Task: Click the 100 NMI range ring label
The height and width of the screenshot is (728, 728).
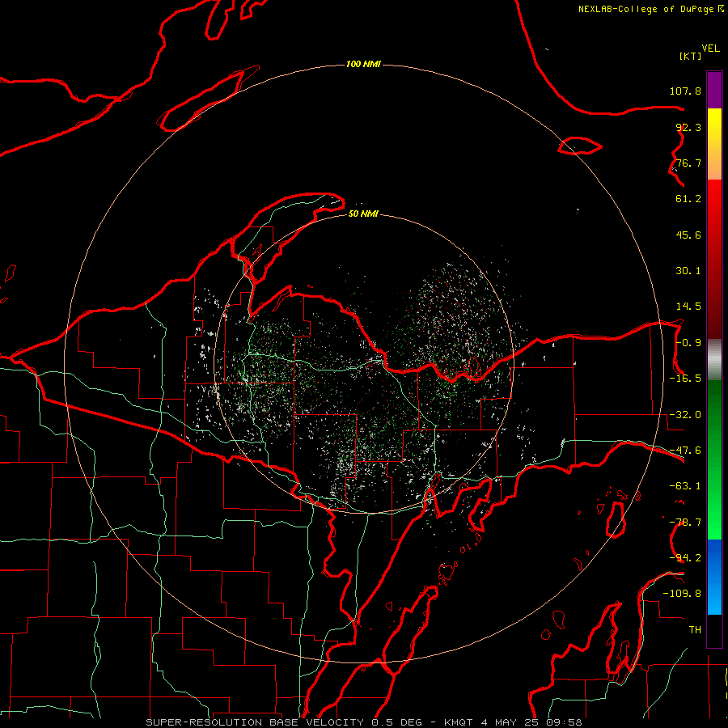Action: click(x=363, y=64)
